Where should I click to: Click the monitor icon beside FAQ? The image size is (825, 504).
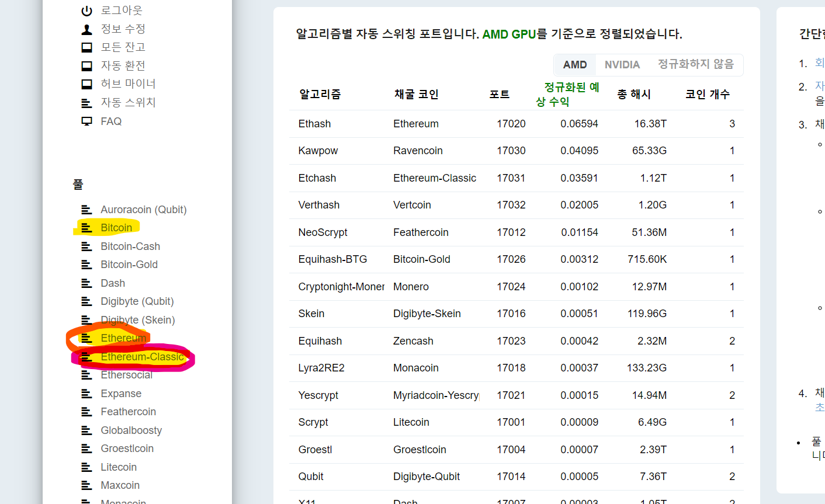(x=86, y=121)
